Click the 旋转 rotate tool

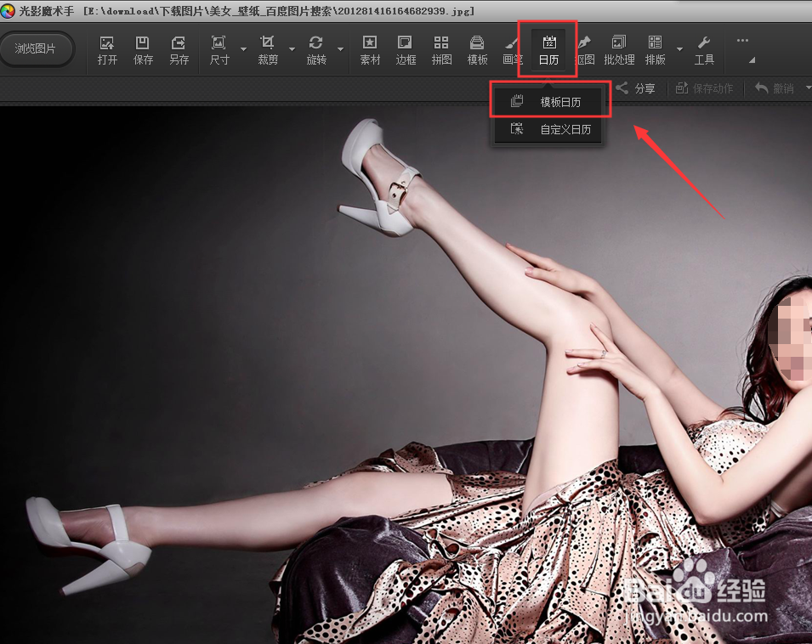coord(316,50)
